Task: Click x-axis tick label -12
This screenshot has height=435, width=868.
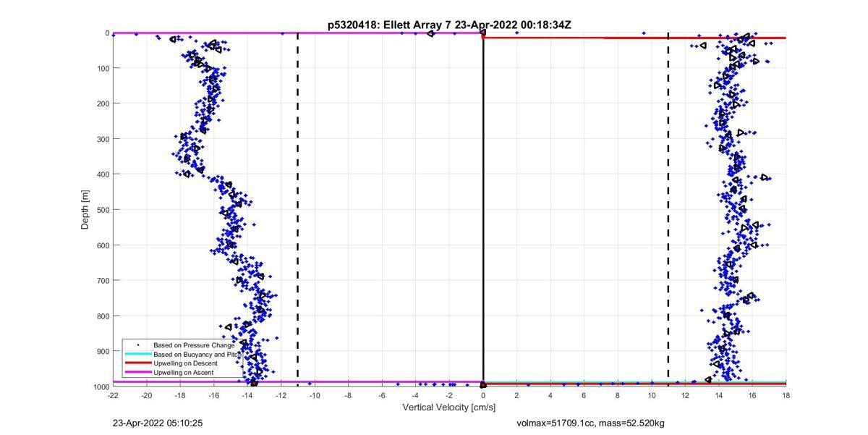Action: tap(281, 396)
